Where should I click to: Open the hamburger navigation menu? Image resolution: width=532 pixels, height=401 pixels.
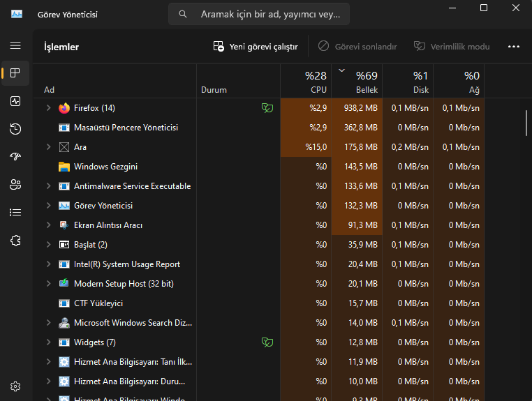pos(15,45)
